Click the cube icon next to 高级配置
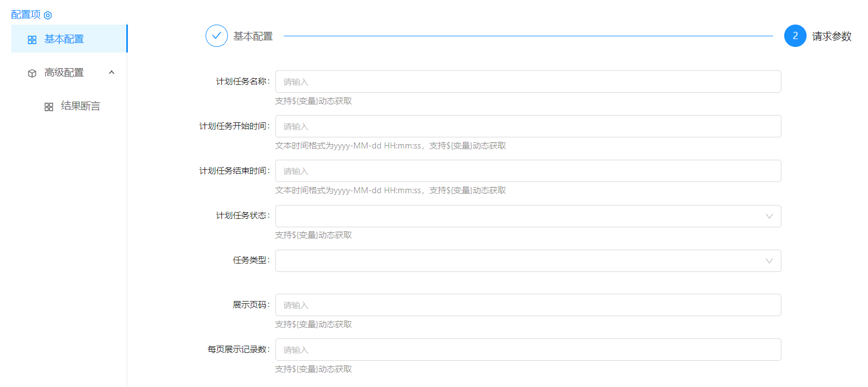 (32, 73)
